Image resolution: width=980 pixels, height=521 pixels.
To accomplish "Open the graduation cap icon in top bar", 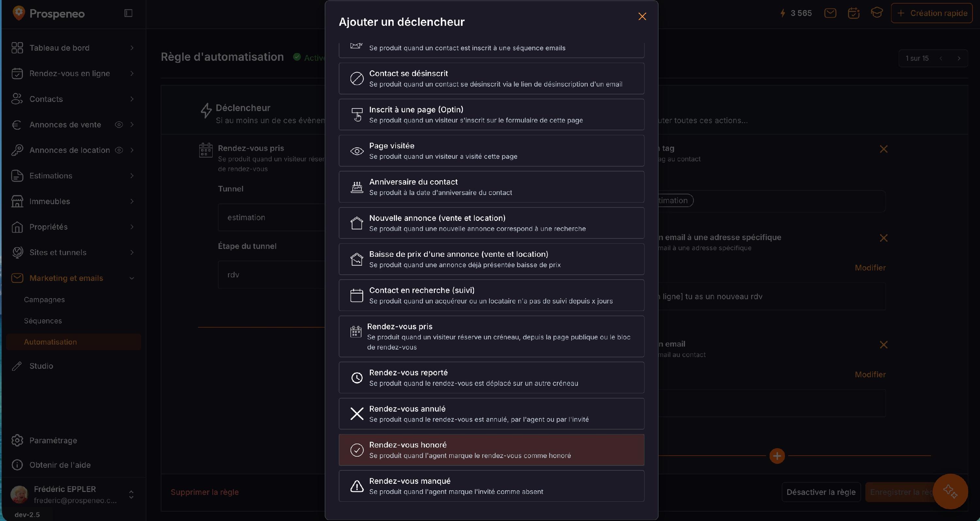I will tap(877, 13).
